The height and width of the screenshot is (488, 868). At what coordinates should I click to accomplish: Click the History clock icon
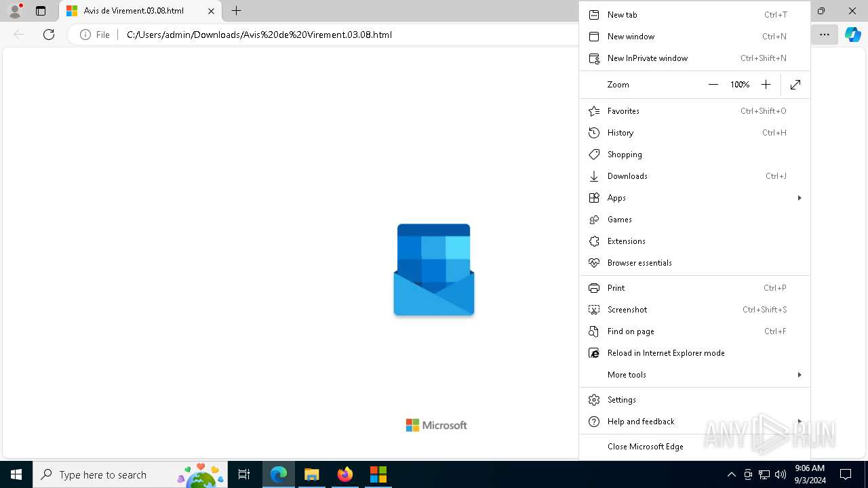tap(594, 133)
